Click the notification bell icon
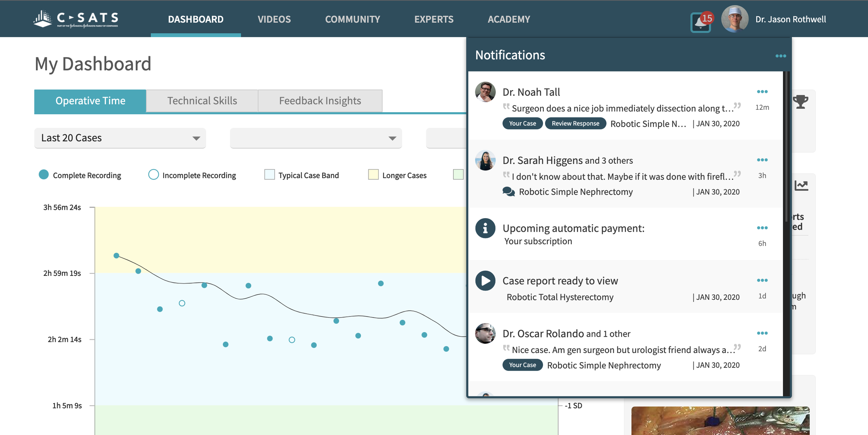868x435 pixels. pos(700,23)
